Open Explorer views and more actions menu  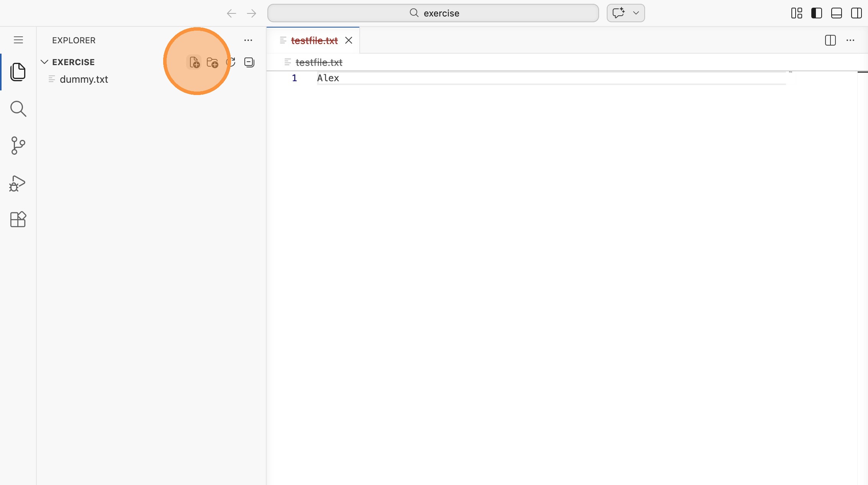(x=248, y=40)
